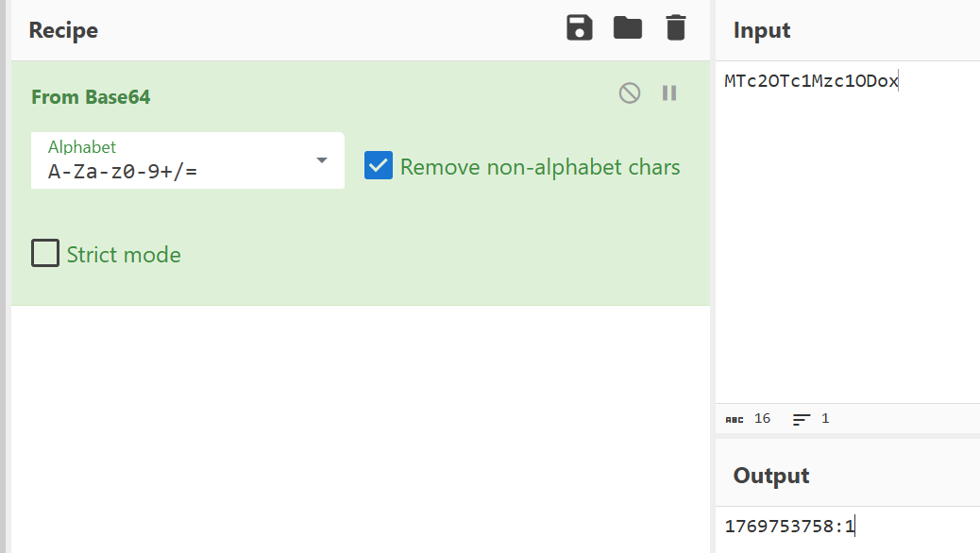Click the Output panel heading
The height and width of the screenshot is (553, 980).
[771, 476]
